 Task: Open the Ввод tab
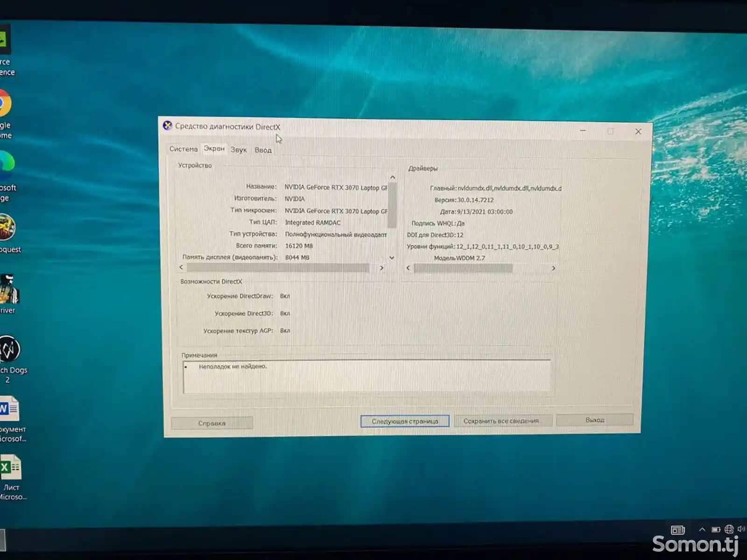263,150
